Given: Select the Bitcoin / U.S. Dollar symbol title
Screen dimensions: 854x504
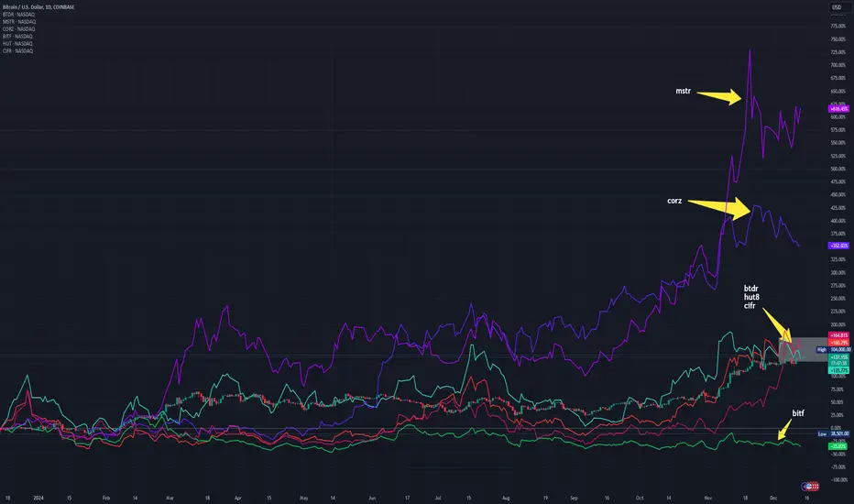Looking at the screenshot, I should click(38, 7).
